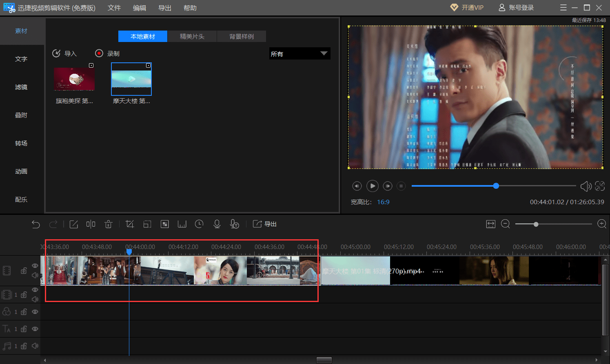This screenshot has width=610, height=364.
Task: Select the 转场 sidebar tab
Action: 21,143
